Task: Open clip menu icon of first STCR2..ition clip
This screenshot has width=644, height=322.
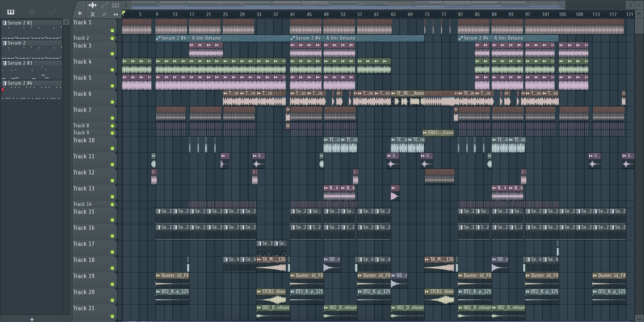Action: coord(259,292)
